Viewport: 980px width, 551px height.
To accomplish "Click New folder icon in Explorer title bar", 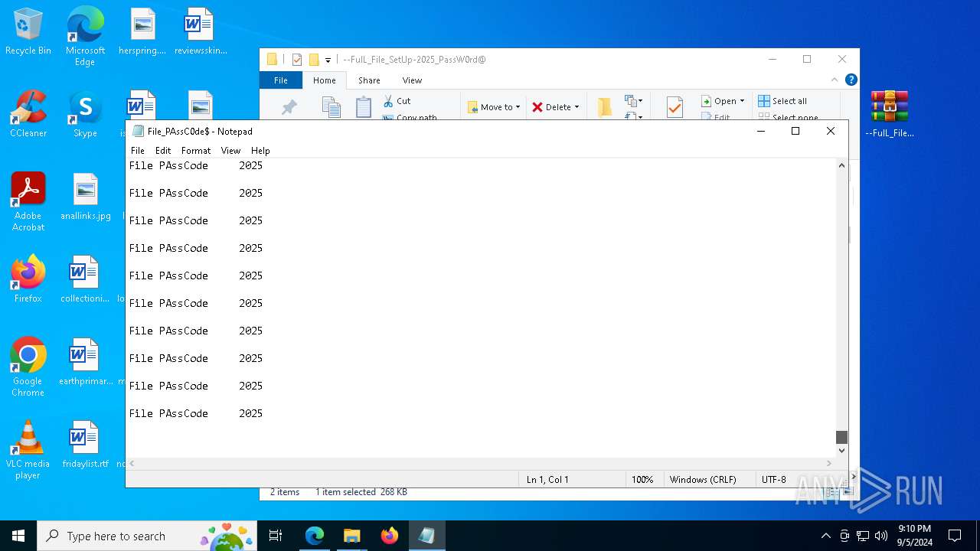I will (314, 60).
